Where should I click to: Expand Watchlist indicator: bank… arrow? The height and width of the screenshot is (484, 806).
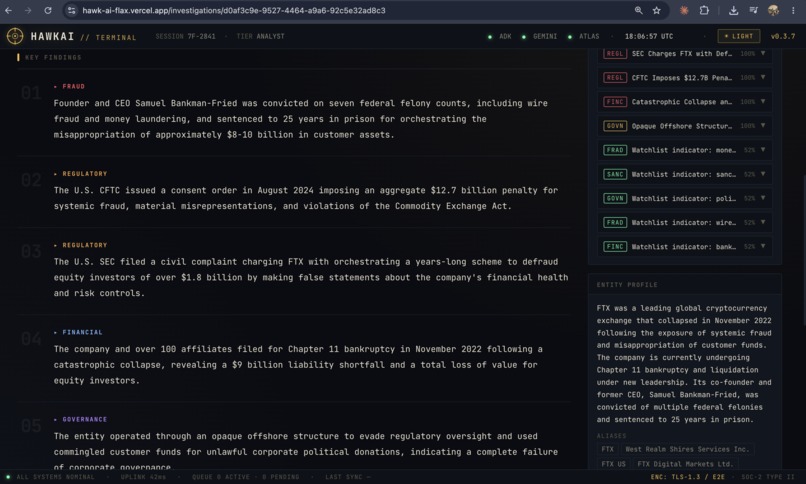[763, 247]
